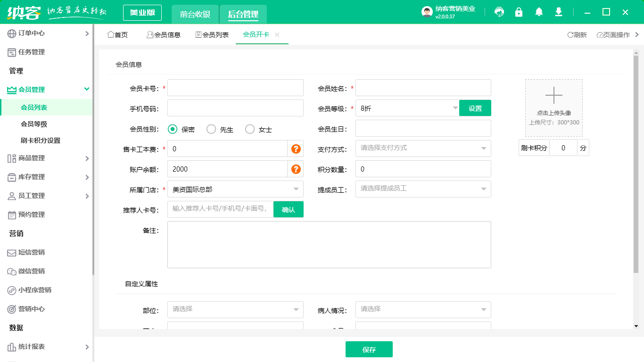Image resolution: width=644 pixels, height=362 pixels.
Task: Select the 先生 gender radio button
Action: 211,129
